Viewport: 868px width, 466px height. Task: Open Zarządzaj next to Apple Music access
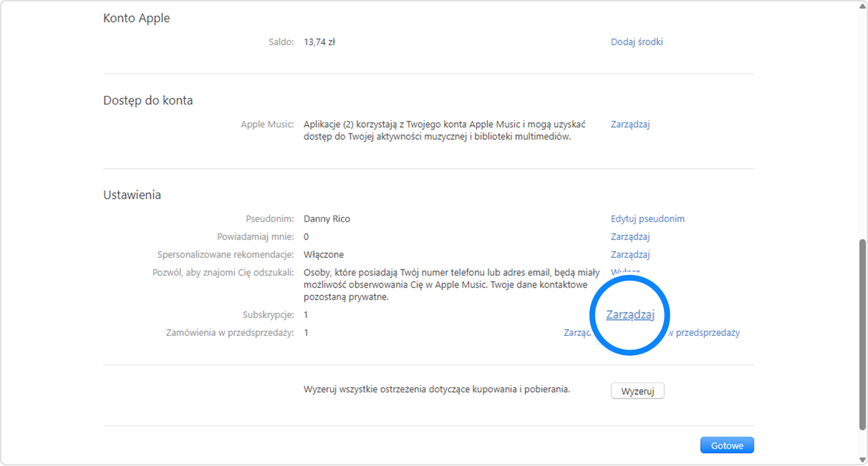pos(630,124)
